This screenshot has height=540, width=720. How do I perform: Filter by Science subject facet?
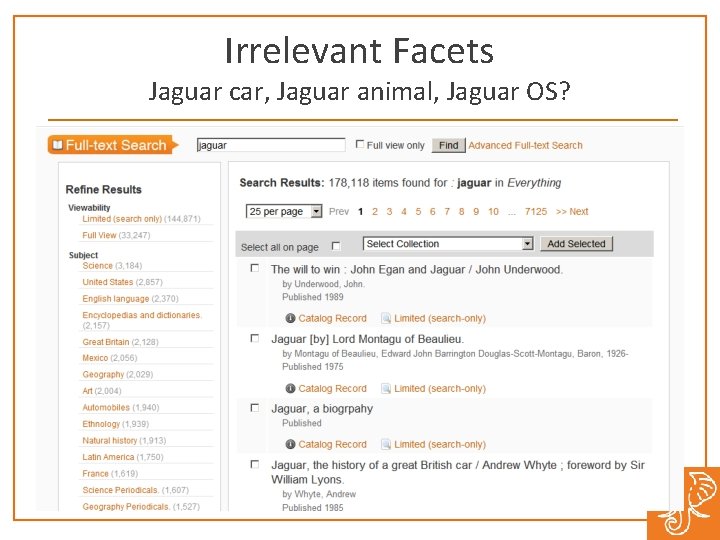97,266
